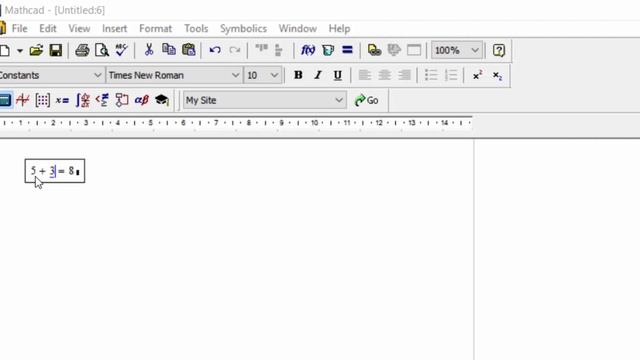Image resolution: width=640 pixels, height=360 pixels.
Task: Click the Insert Unit icon
Action: click(328, 50)
